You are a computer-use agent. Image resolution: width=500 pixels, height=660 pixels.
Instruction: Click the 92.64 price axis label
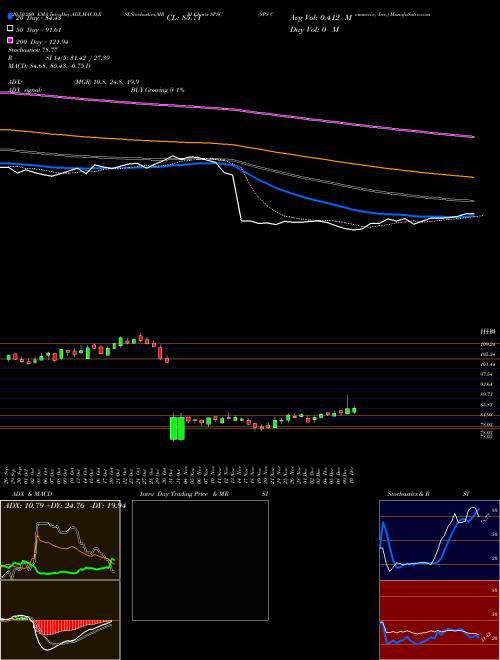(487, 384)
